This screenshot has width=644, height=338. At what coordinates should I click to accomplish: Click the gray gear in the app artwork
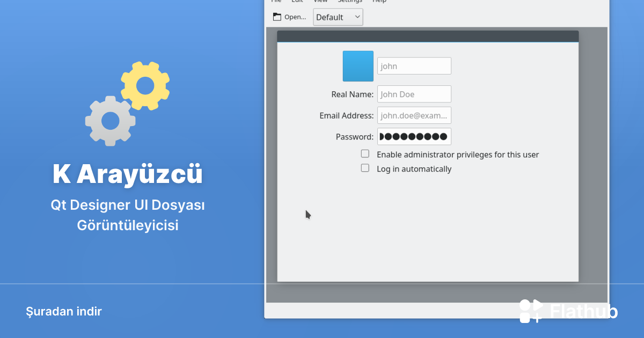[110, 120]
